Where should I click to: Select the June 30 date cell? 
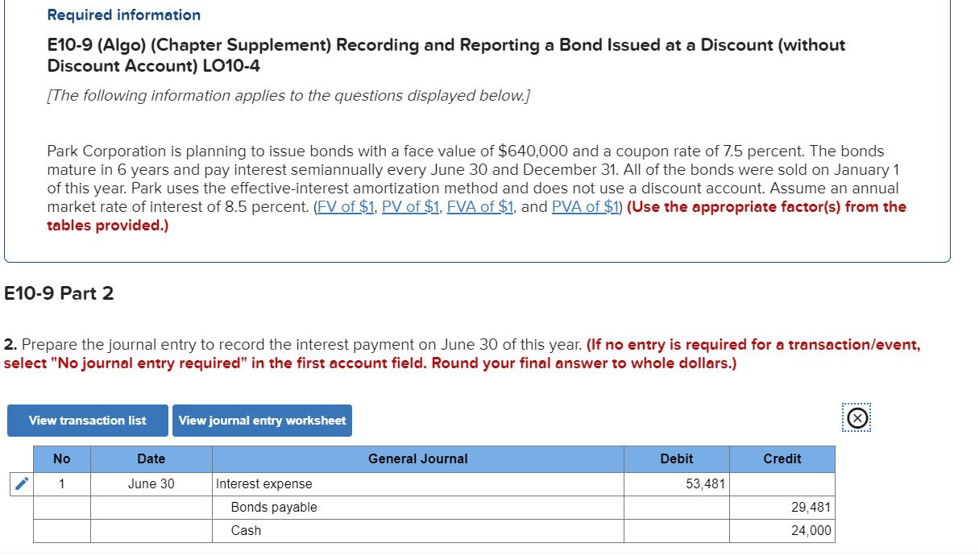(x=151, y=483)
